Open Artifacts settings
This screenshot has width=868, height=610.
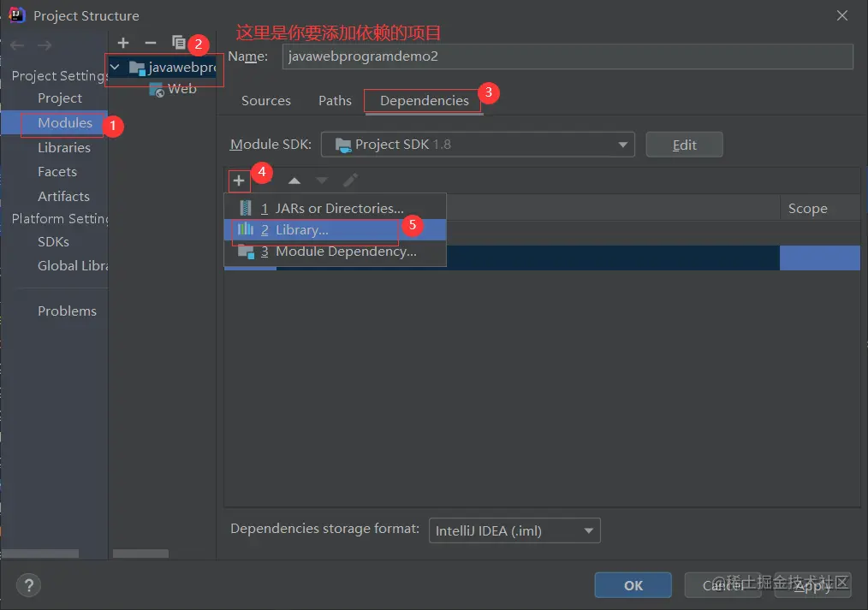point(63,196)
